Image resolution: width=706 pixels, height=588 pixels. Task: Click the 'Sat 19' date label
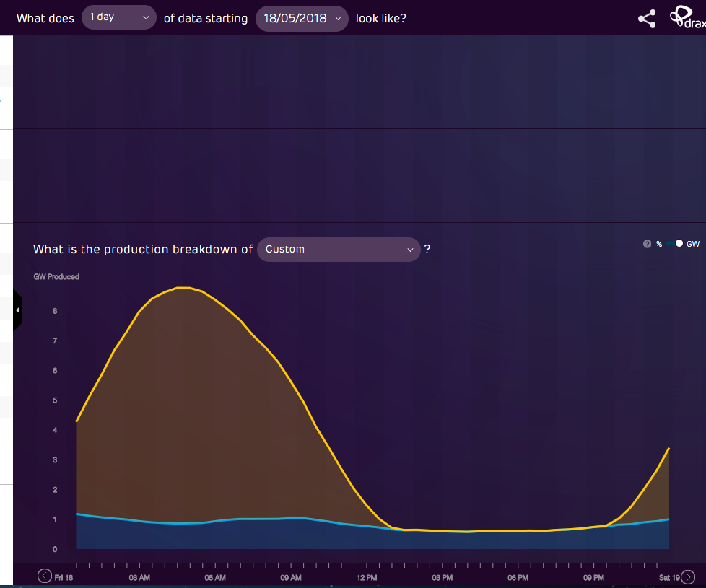[x=669, y=578]
